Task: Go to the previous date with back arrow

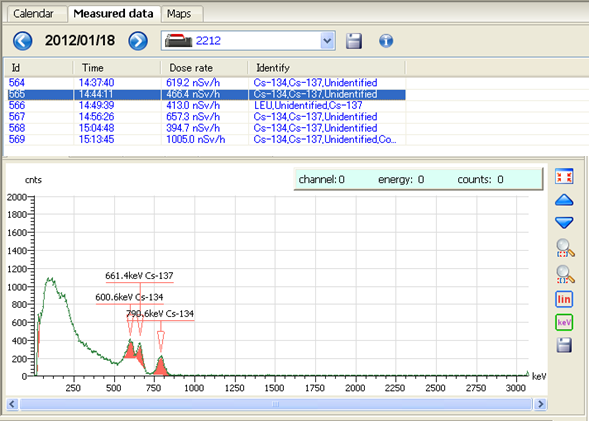Action: pos(23,41)
